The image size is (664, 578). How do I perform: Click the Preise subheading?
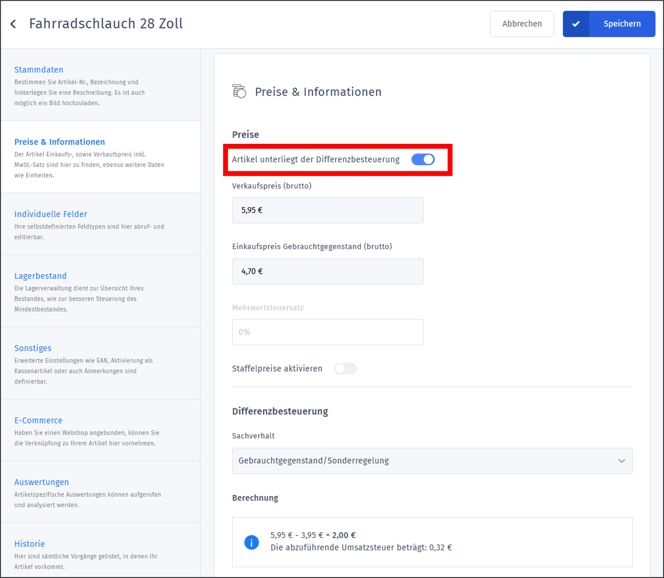pyautogui.click(x=245, y=135)
